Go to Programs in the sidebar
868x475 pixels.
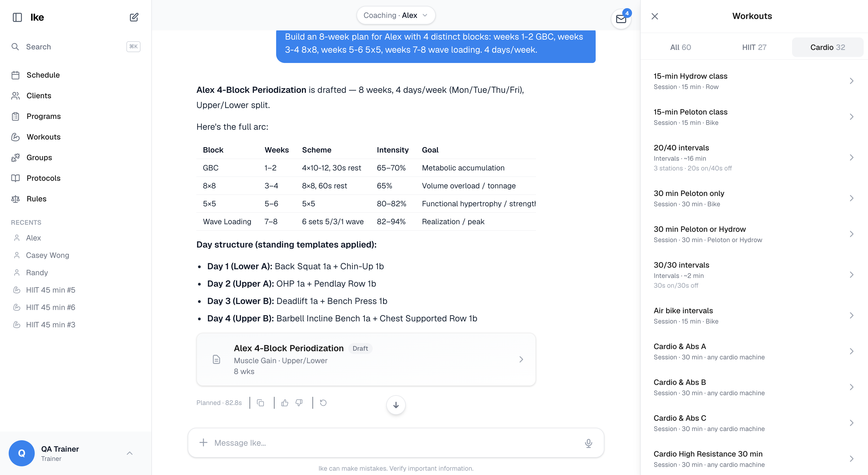pyautogui.click(x=76, y=116)
